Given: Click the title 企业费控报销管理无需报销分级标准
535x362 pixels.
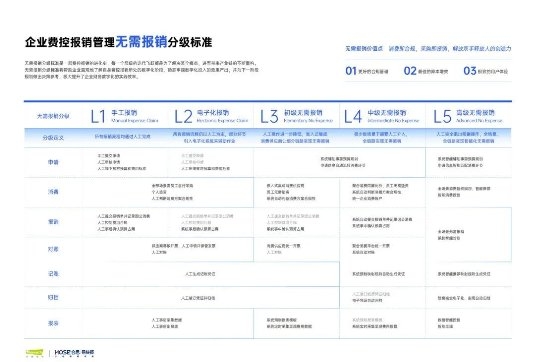Looking at the screenshot, I should click(x=118, y=42).
